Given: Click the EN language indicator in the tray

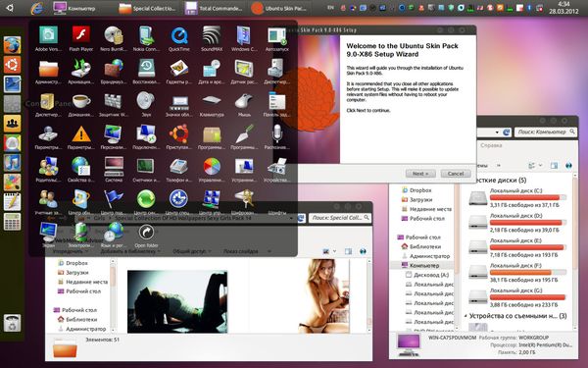Looking at the screenshot, I should point(330,7).
